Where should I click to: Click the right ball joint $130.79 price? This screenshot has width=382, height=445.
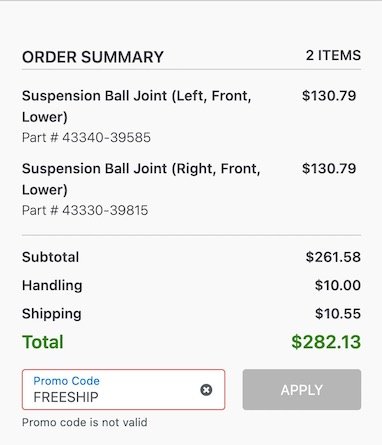pyautogui.click(x=329, y=168)
